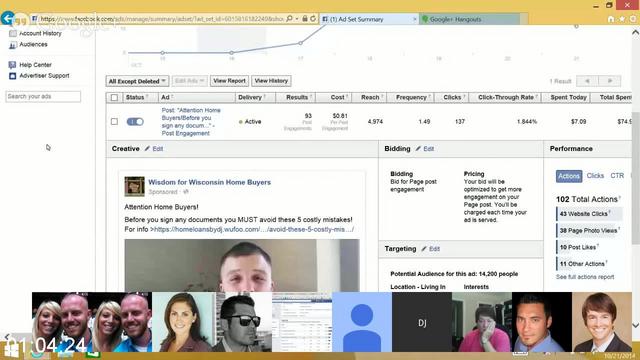Viewport: 640px width, 360px height.
Task: Click Edit link for Targeting section
Action: coord(434,249)
